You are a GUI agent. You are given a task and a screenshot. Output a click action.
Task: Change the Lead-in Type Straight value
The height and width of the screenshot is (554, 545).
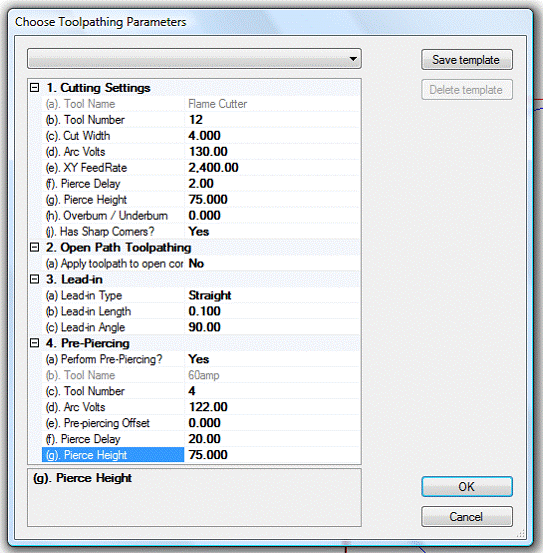(272, 295)
